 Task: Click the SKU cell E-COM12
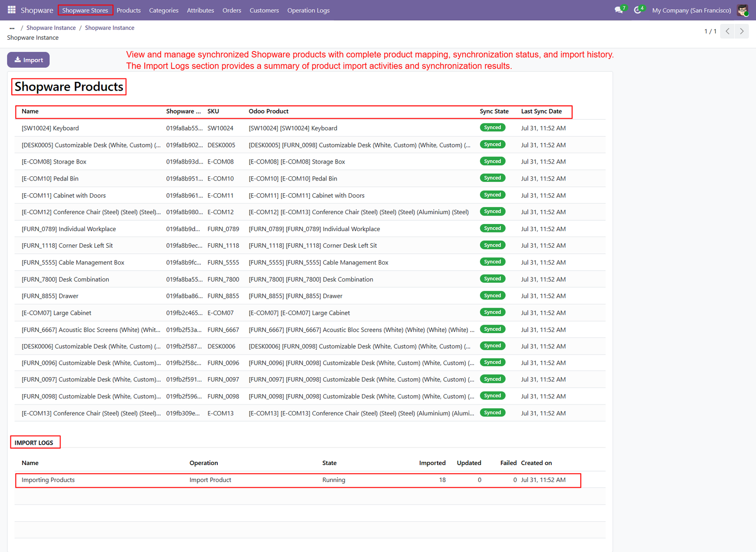click(221, 212)
